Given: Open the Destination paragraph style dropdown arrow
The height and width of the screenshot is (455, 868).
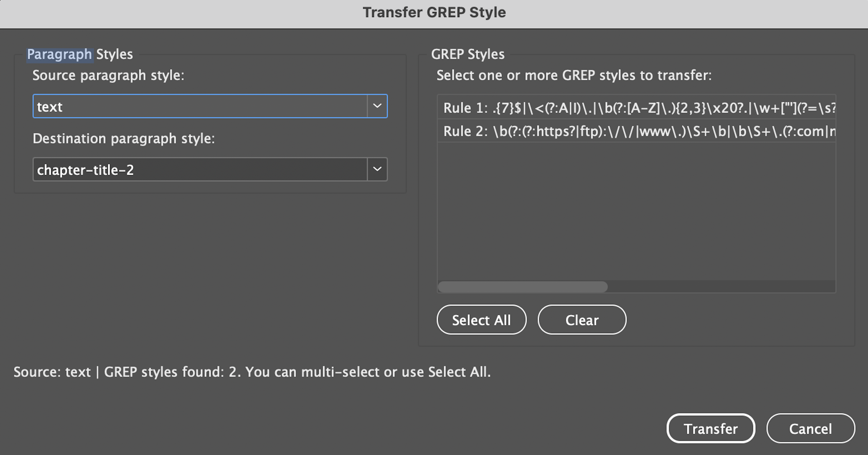Looking at the screenshot, I should coord(377,169).
